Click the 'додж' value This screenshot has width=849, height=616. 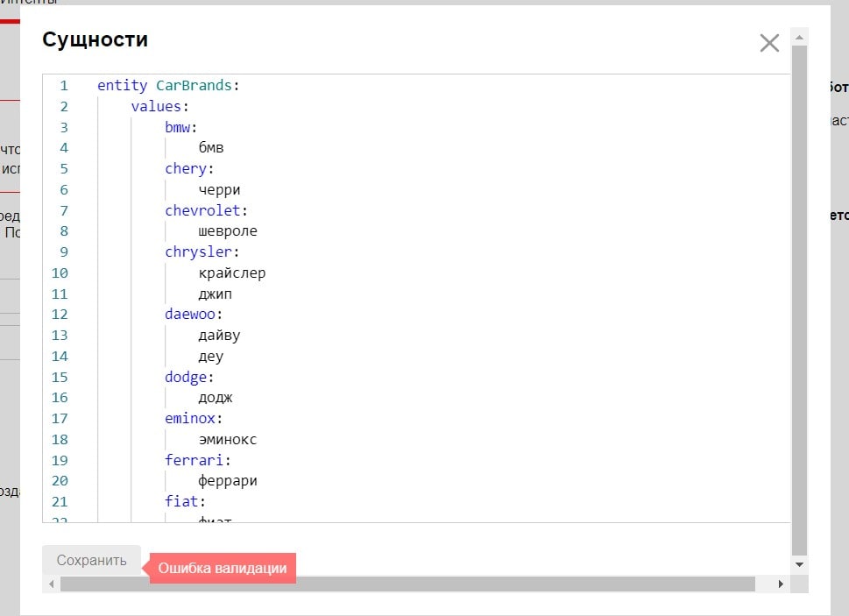215,398
